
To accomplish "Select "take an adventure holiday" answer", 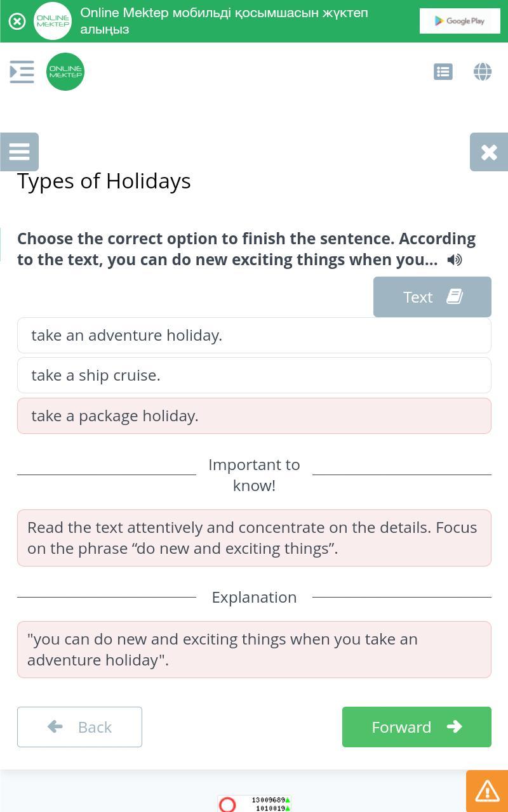I will point(254,335).
